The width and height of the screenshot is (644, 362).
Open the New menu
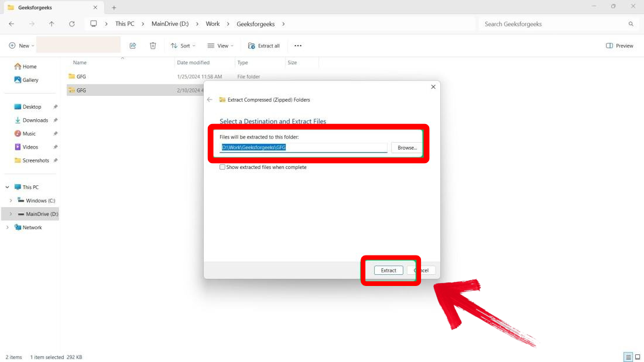coord(21,46)
